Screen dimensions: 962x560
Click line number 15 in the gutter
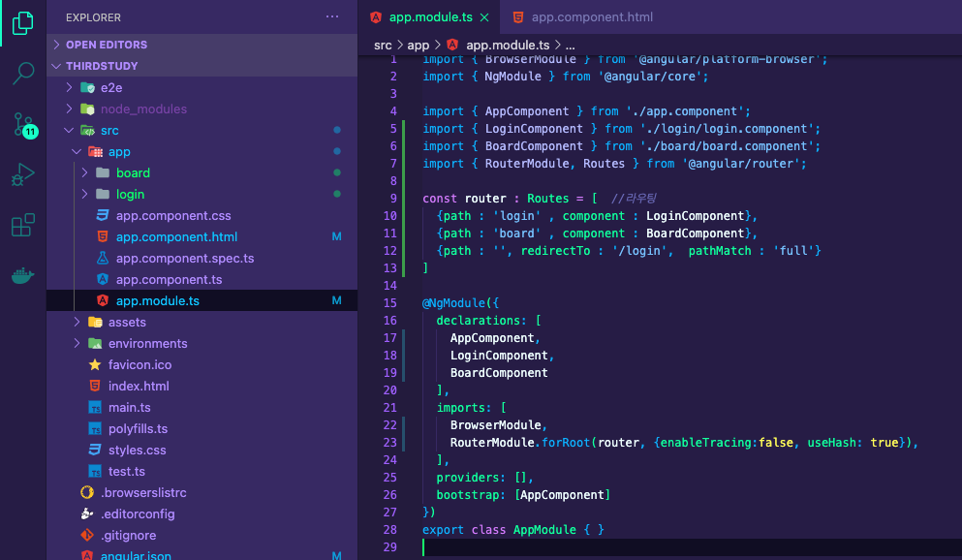pyautogui.click(x=390, y=303)
